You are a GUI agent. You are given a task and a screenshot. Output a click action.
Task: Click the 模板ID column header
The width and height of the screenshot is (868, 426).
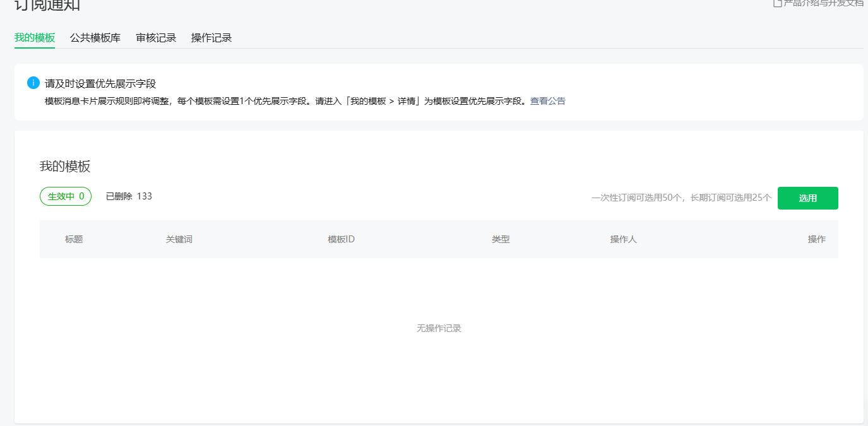(x=342, y=239)
